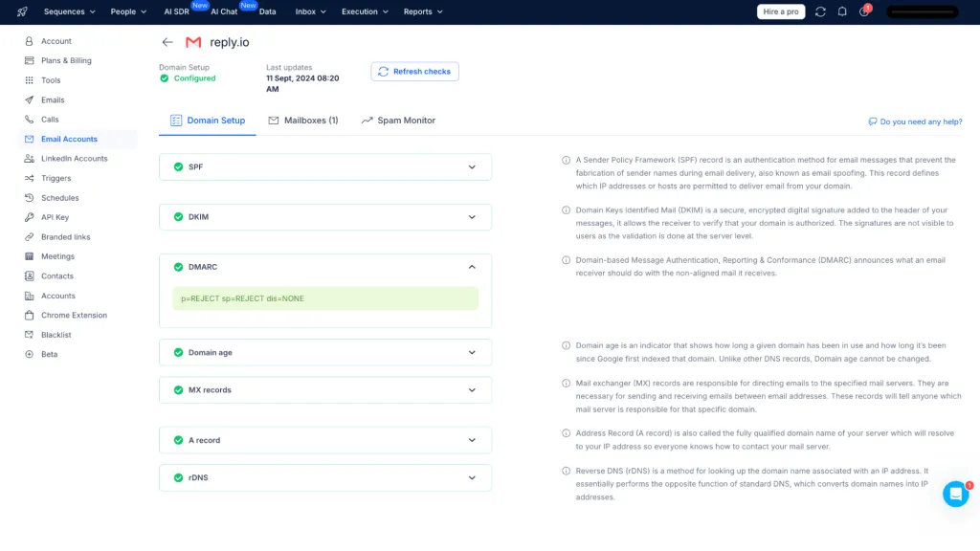Screen dimensions: 980x551
Task: Open Plans & Billing in the sidebar
Action: (66, 60)
